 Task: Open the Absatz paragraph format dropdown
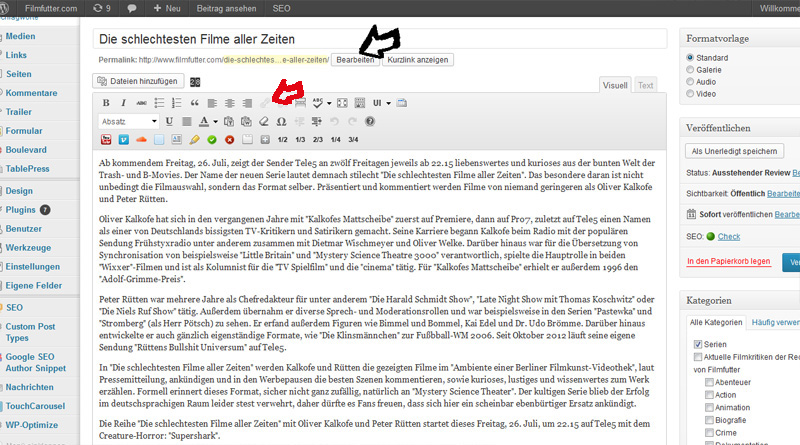(128, 121)
